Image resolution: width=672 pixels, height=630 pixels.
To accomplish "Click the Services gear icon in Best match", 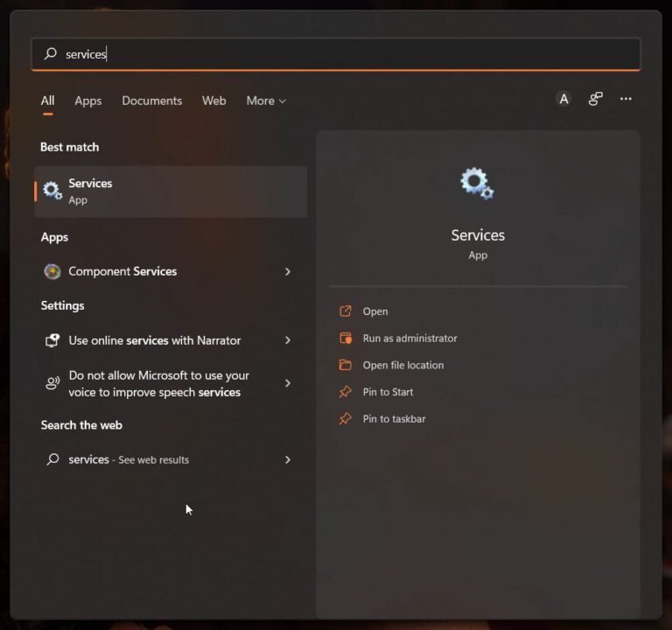I will point(52,190).
